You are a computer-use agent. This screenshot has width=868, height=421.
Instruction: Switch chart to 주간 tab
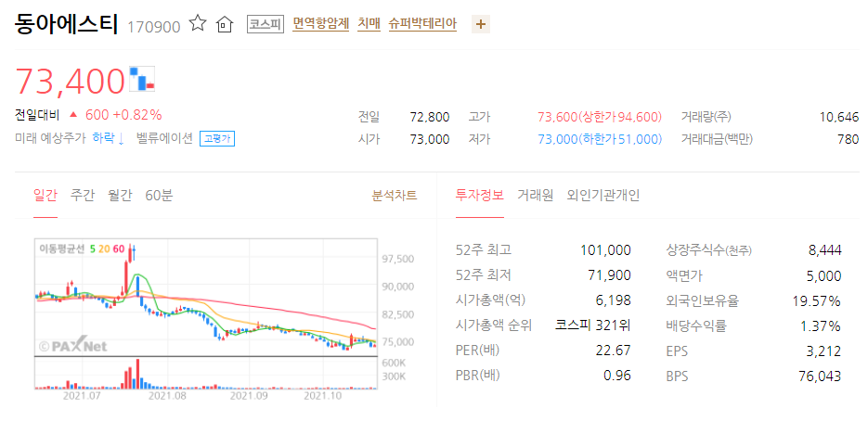coord(83,196)
